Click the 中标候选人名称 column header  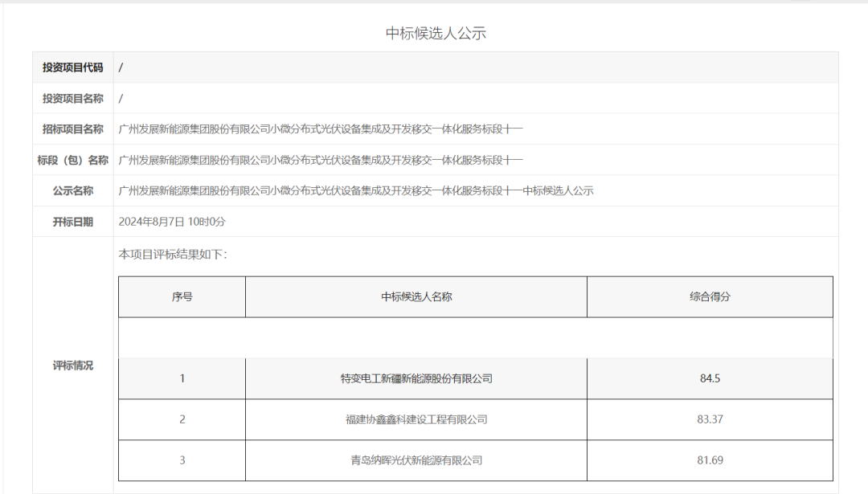point(416,296)
